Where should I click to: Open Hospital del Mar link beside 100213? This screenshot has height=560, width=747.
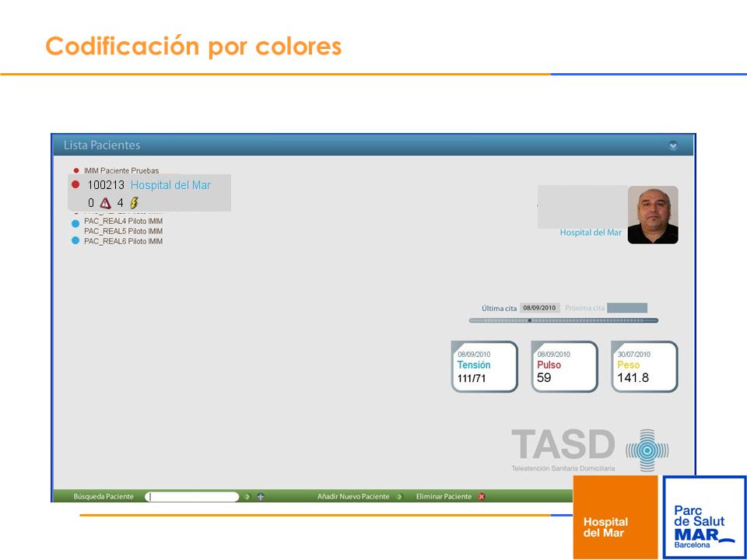point(170,185)
